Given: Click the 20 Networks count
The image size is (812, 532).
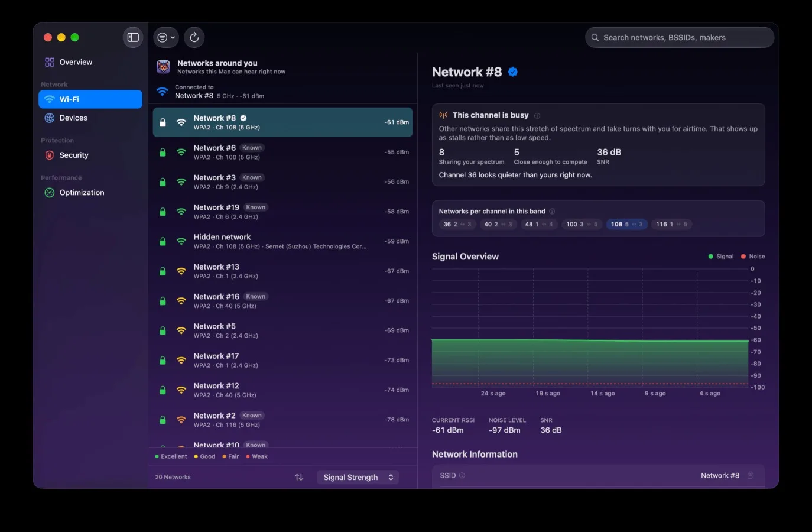Looking at the screenshot, I should coord(173,477).
